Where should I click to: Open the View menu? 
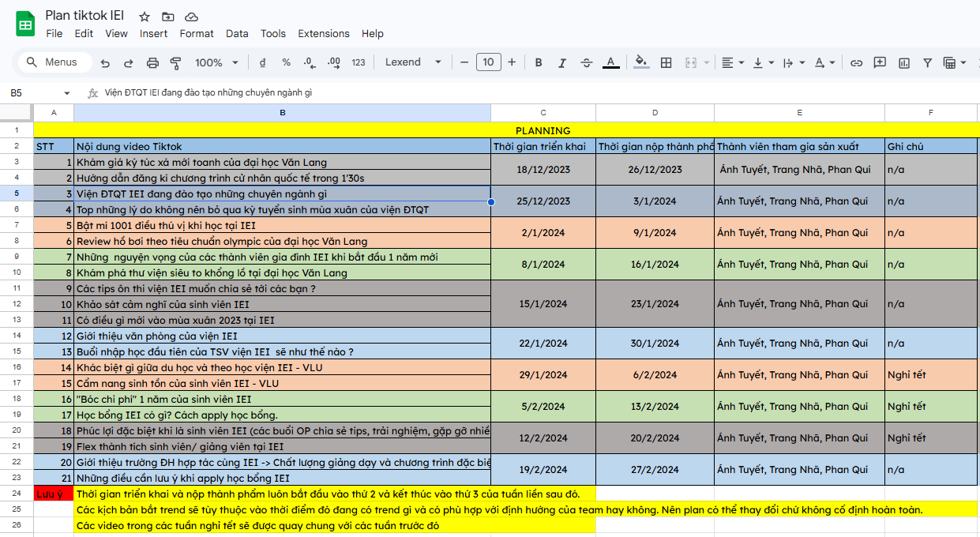116,34
